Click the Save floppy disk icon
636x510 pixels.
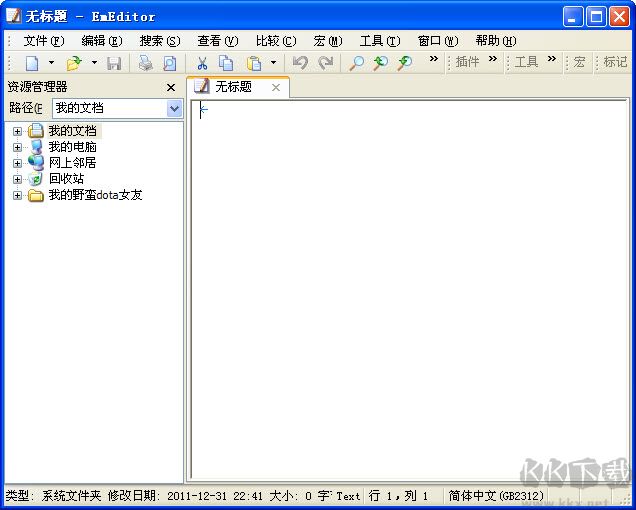(x=114, y=63)
